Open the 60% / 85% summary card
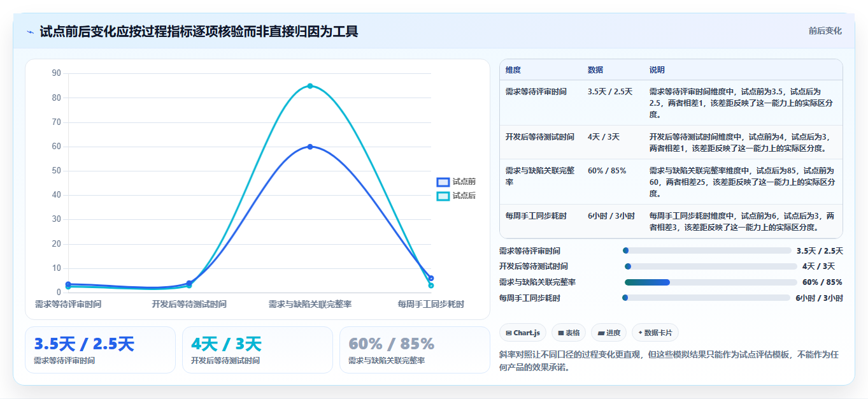The image size is (868, 399). click(x=415, y=350)
